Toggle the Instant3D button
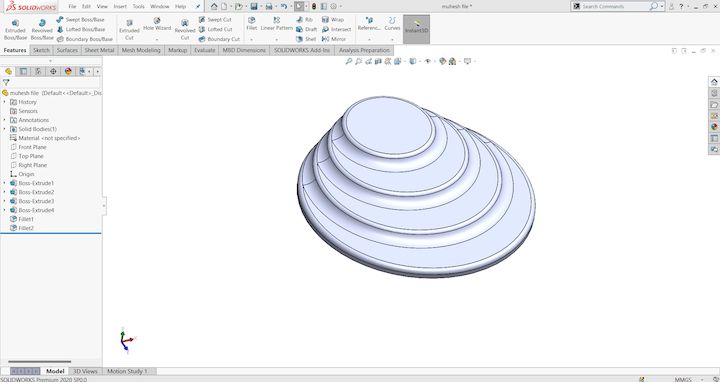Screen dimensions: 720x382 point(416,28)
